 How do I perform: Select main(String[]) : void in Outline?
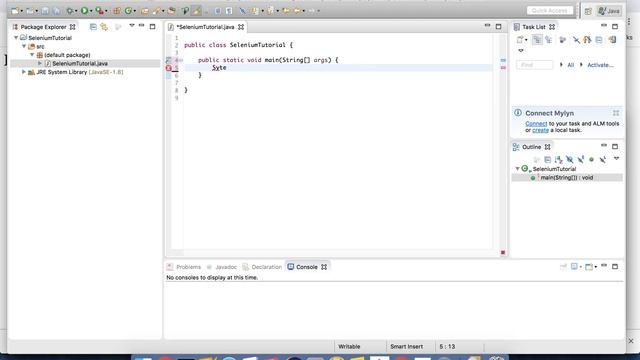[x=567, y=178]
